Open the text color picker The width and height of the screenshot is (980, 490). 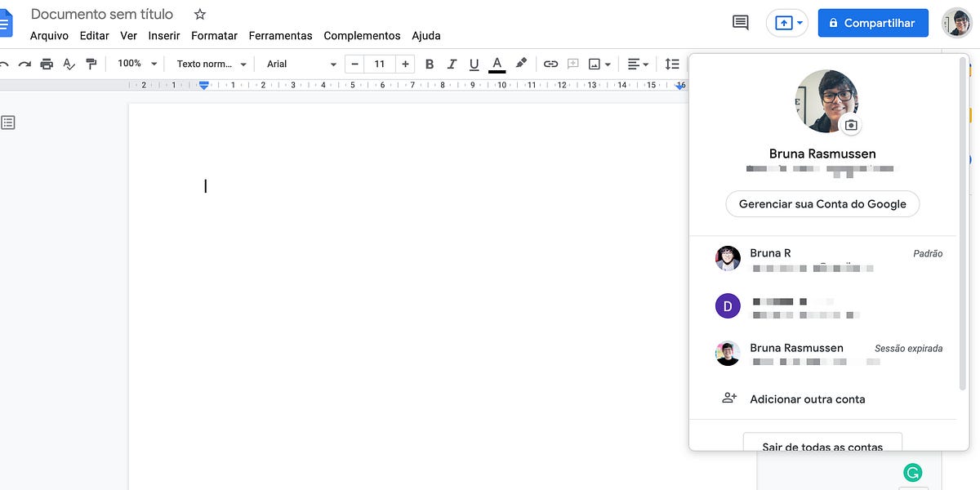[497, 63]
